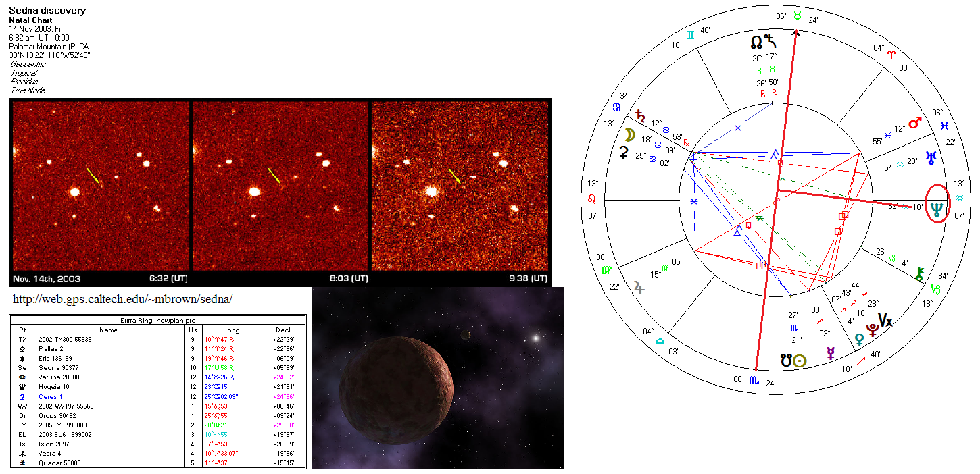Select the Moon crescent glyph in the chart
980x474 pixels.
click(629, 134)
